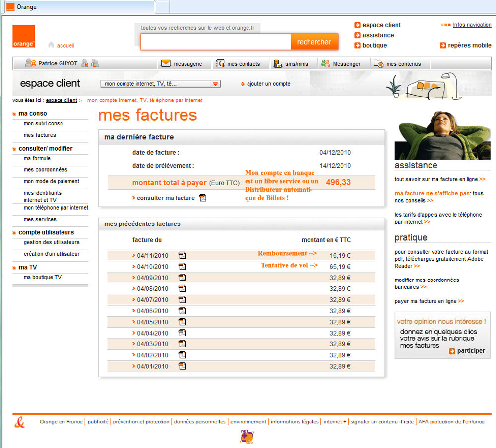The height and width of the screenshot is (448, 496).
Task: Open the invoice document icon for 04/05/2010
Action: coord(182,322)
